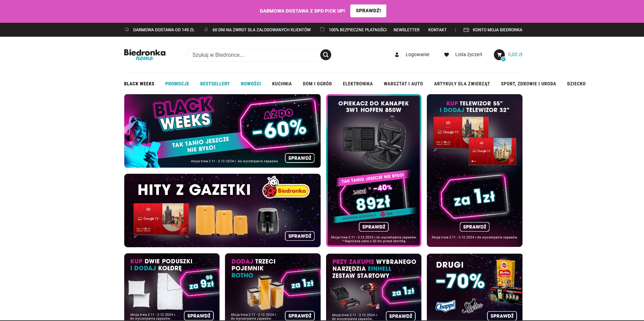The image size is (644, 321).
Task: Open the Black Weeks menu item
Action: tap(139, 84)
